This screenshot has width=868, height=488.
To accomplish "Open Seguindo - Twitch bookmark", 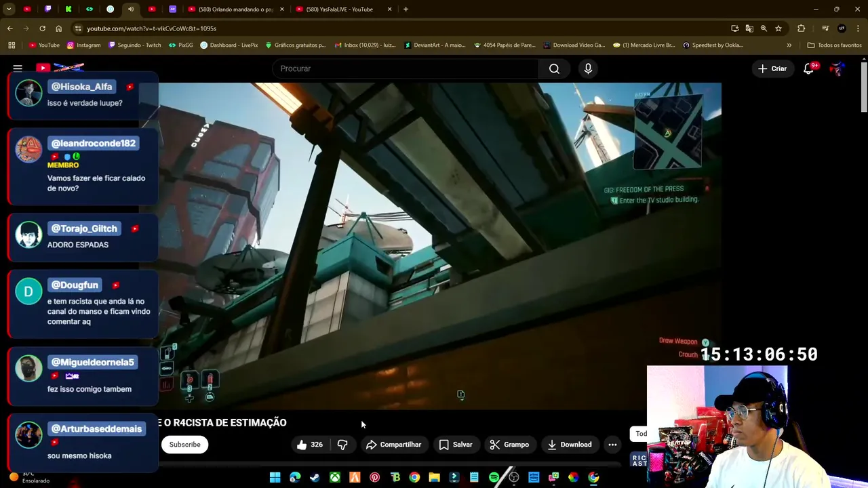I will (134, 45).
